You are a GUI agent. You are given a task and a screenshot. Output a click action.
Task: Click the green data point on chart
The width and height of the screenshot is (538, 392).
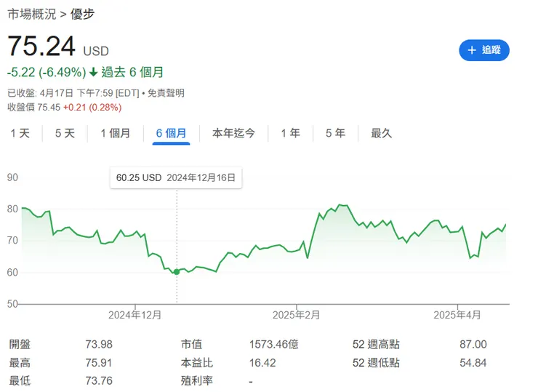(177, 272)
